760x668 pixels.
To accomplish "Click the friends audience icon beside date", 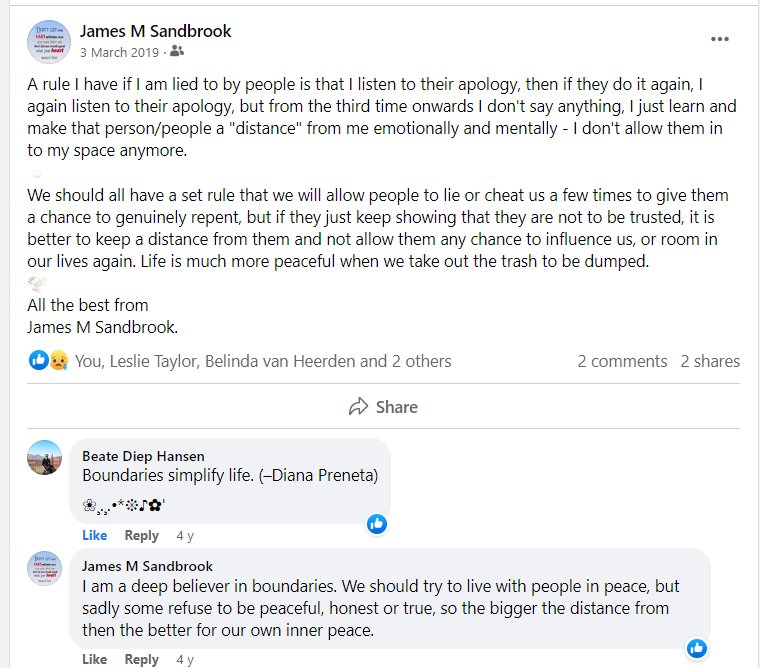I will (177, 51).
